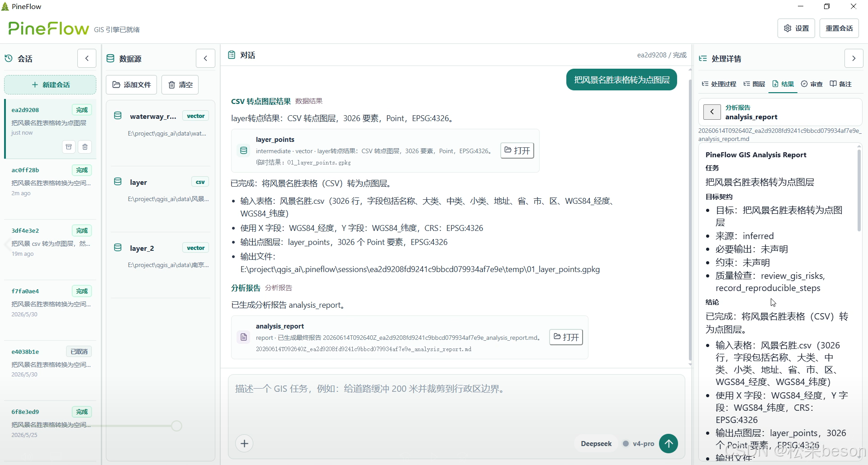Switch to the 备注 tab
The image size is (868, 465).
point(840,84)
